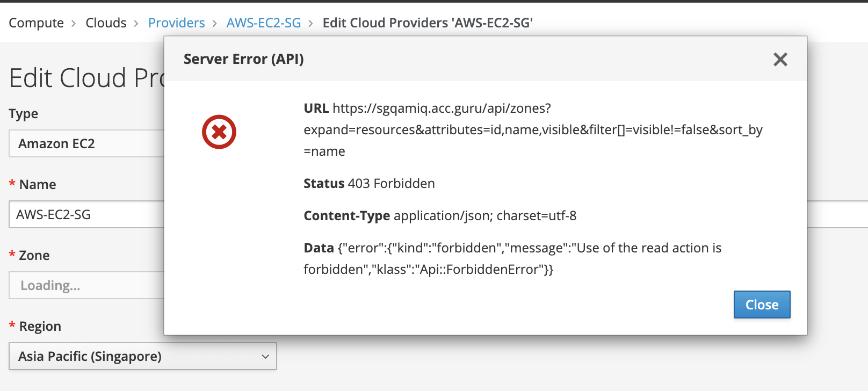Open the Type dropdown showing Amazon EC2
868x391 pixels.
pyautogui.click(x=86, y=144)
